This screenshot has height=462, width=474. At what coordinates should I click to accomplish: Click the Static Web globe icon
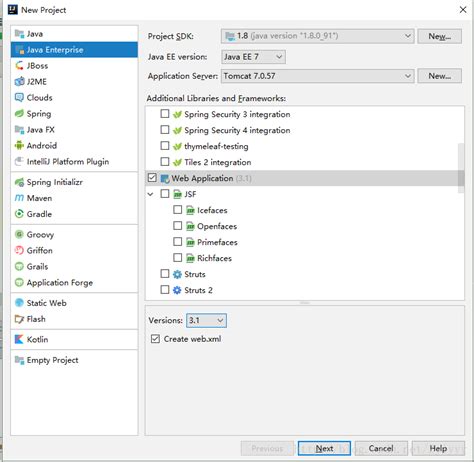[x=19, y=303]
